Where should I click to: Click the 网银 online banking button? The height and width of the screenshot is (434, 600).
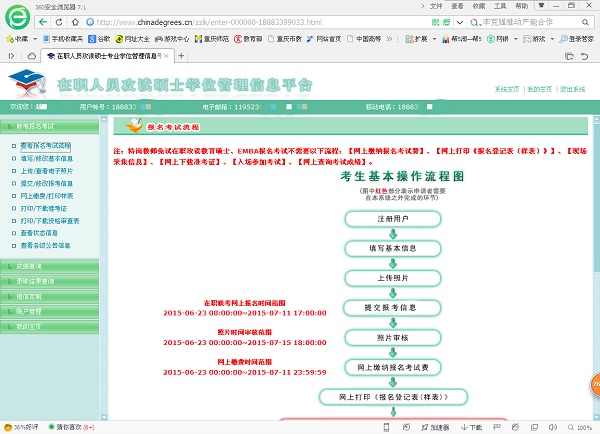click(x=498, y=39)
